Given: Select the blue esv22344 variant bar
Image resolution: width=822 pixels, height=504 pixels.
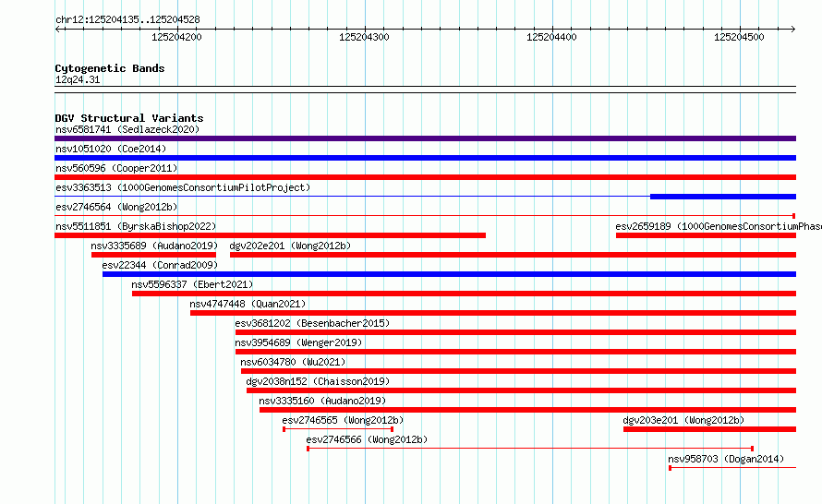Looking at the screenshot, I should pos(449,274).
